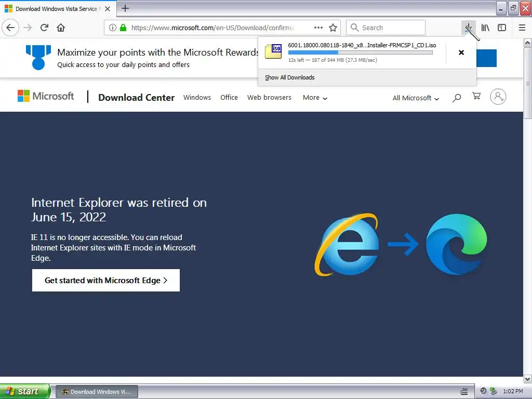Open the Windows menu item

(197, 97)
